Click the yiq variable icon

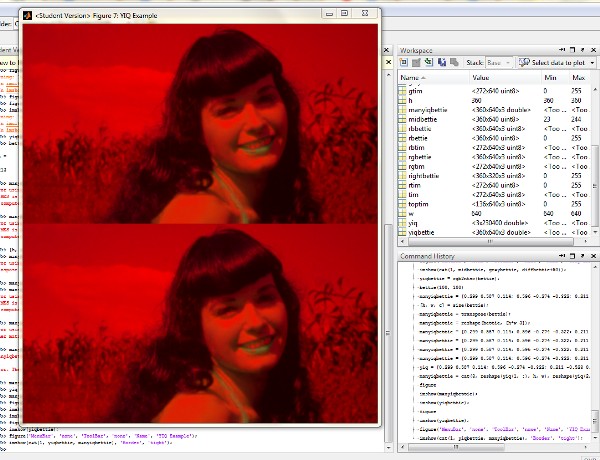tap(402, 223)
